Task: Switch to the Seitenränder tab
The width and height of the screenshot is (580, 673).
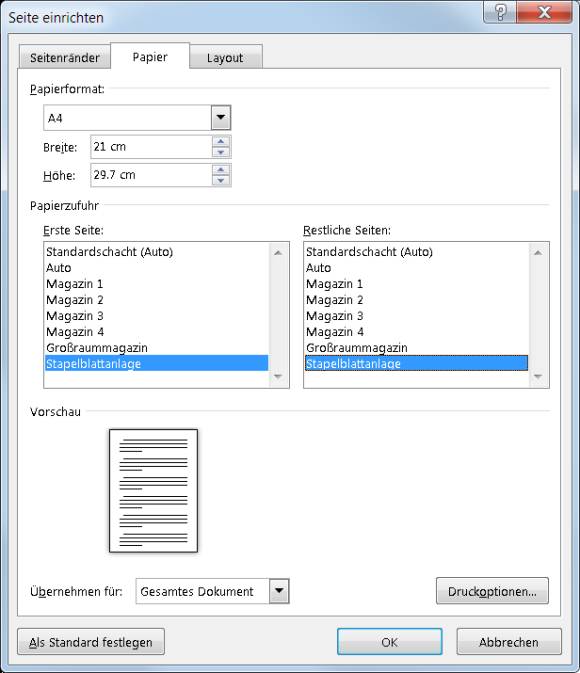Action: [x=65, y=58]
